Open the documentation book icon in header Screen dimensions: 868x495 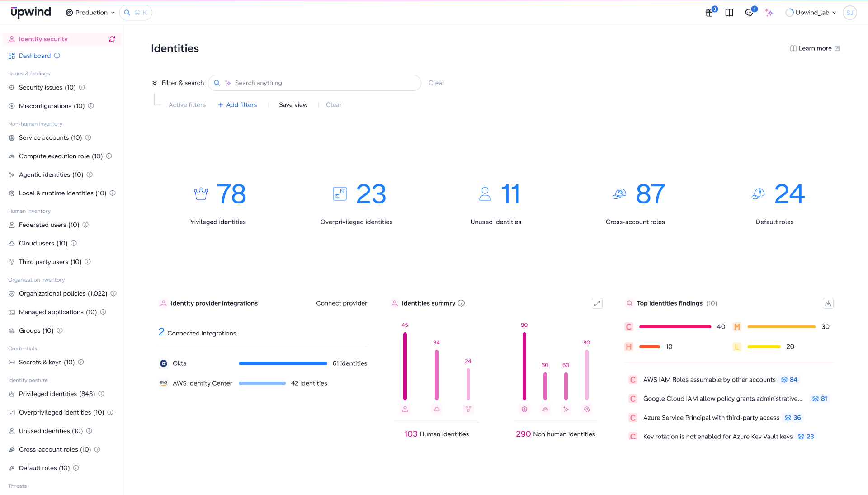[x=729, y=13]
